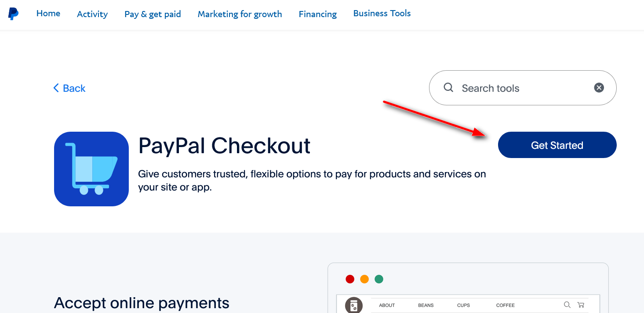Open Marketing for growth menu
644x313 pixels.
pyautogui.click(x=240, y=14)
